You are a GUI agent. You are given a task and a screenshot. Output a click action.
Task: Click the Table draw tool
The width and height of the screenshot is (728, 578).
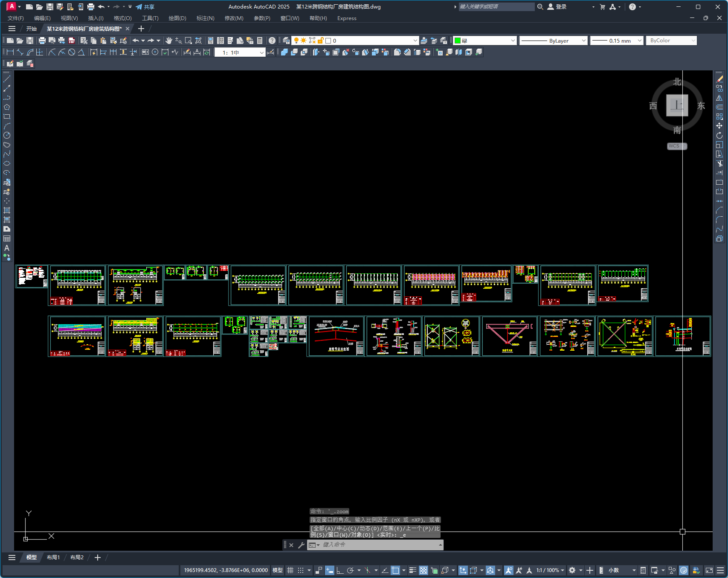(x=7, y=238)
